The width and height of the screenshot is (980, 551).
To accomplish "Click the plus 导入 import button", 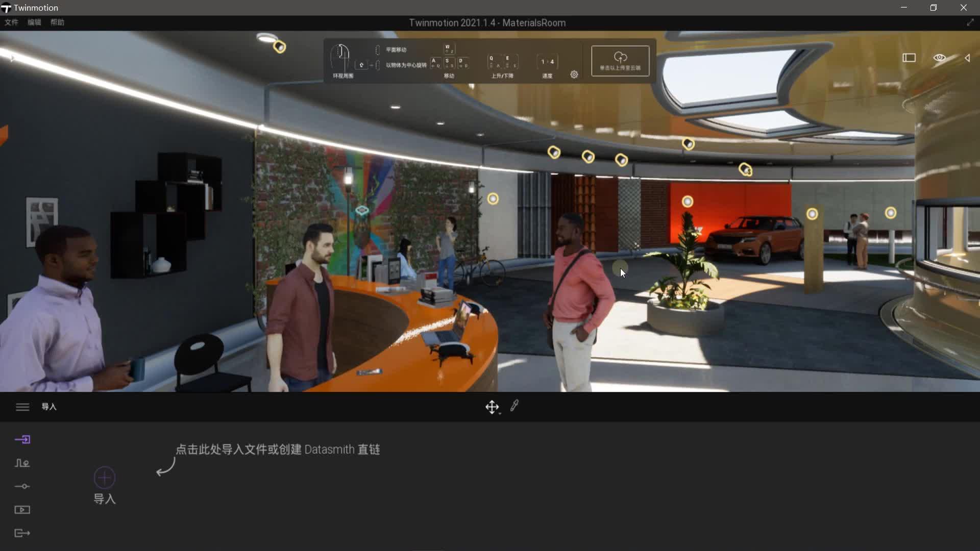I will click(105, 478).
